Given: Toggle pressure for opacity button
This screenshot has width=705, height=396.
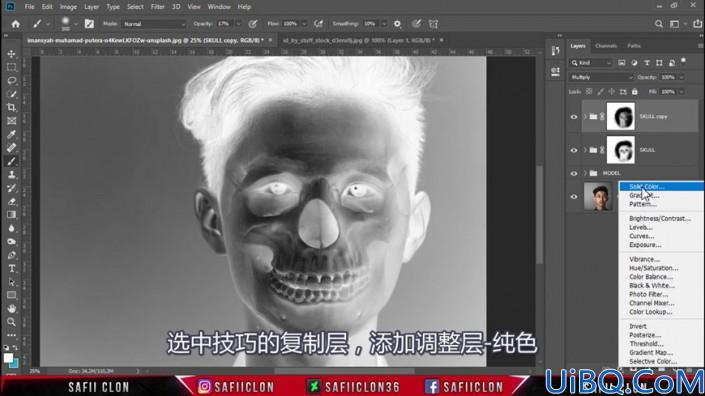Looking at the screenshot, I should (x=253, y=24).
